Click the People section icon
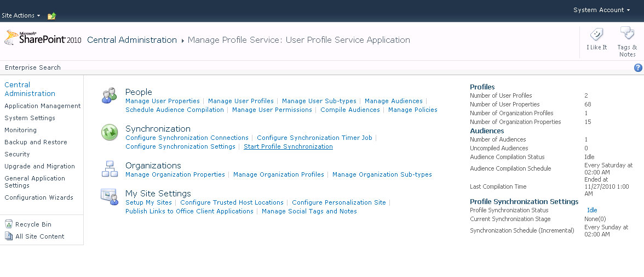This screenshot has height=277, width=644. [x=110, y=95]
